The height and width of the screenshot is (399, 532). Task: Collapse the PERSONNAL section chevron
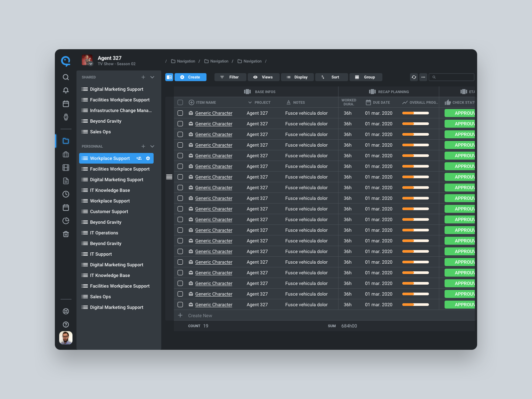[x=152, y=146]
